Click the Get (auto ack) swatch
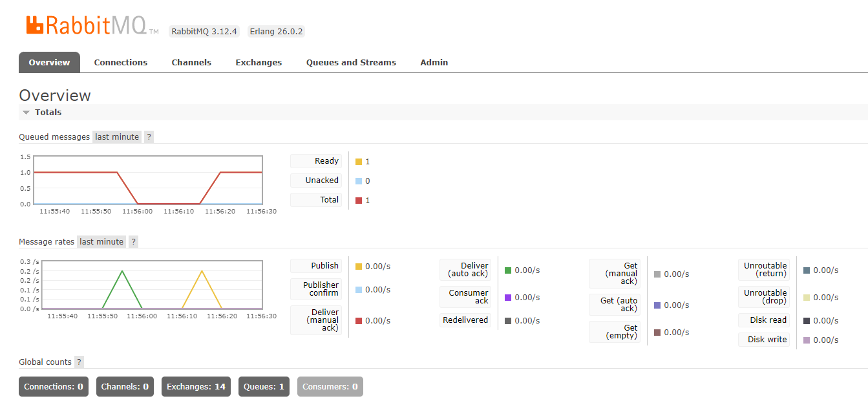This screenshot has width=868, height=405. point(657,305)
